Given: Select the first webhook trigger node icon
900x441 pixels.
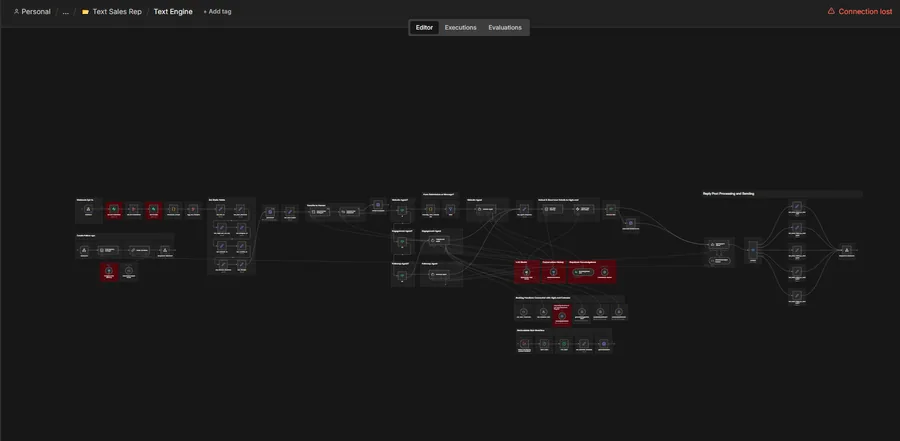Looking at the screenshot, I should 88,210.
